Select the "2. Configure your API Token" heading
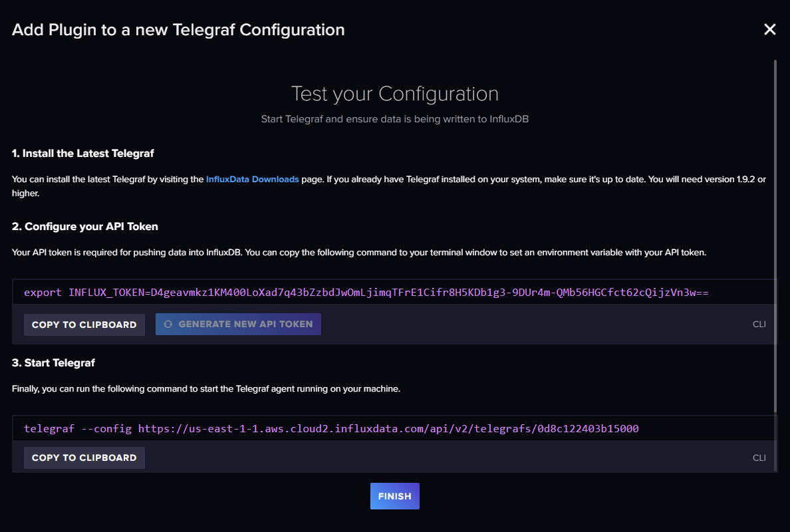 [85, 227]
